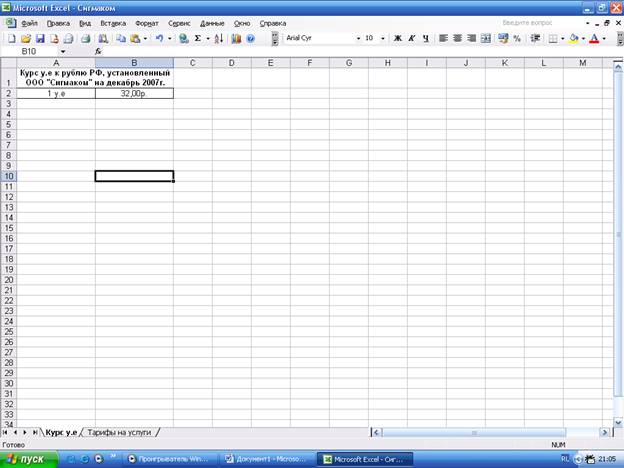Expand the font size dropdown showing 10

click(383, 38)
